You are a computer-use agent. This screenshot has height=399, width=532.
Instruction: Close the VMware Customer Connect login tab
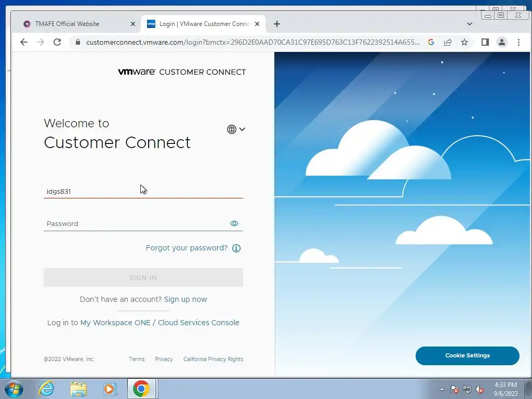pyautogui.click(x=257, y=24)
